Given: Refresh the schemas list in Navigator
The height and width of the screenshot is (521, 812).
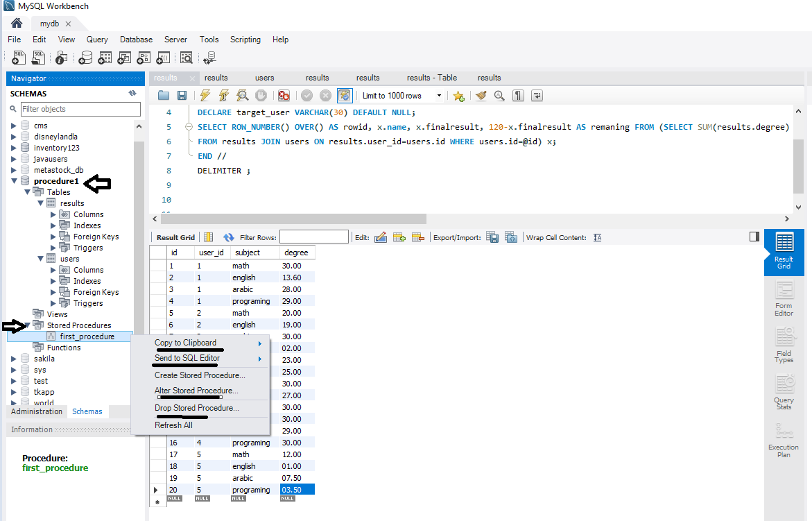Looking at the screenshot, I should tap(132, 93).
